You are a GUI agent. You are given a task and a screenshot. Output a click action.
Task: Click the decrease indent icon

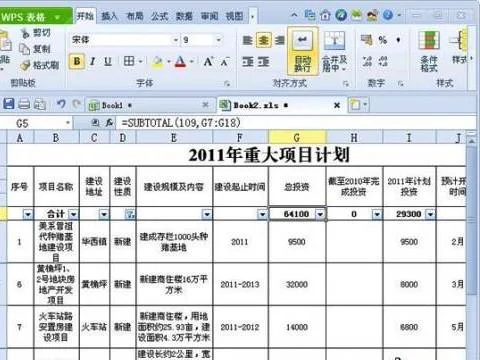(248, 62)
